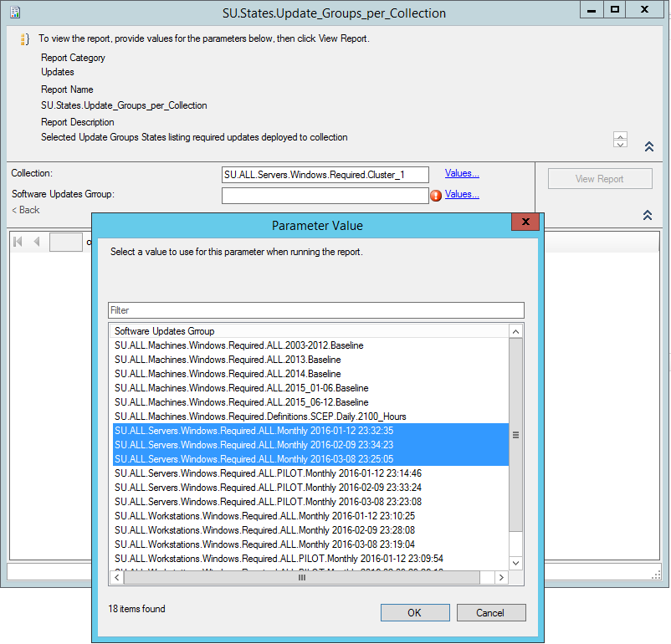Screen dimensions: 671x644
Task: Click the Software Updates Group input field
Action: pos(325,196)
